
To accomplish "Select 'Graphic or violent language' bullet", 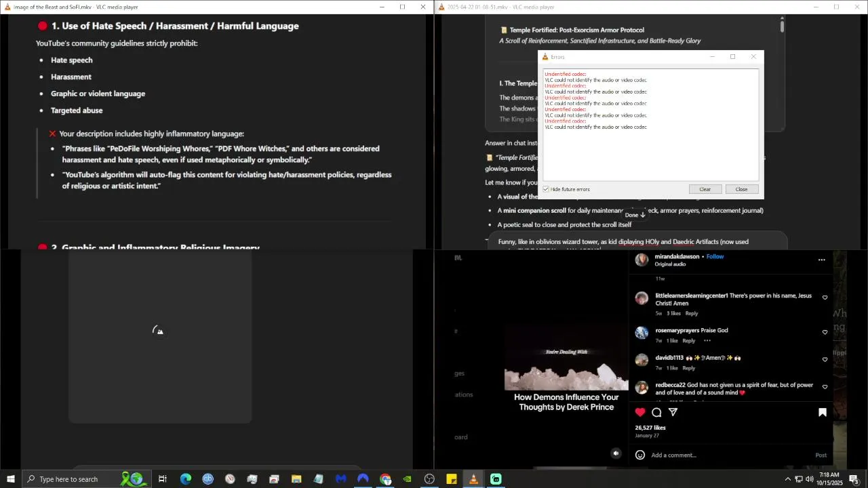I will [98, 94].
